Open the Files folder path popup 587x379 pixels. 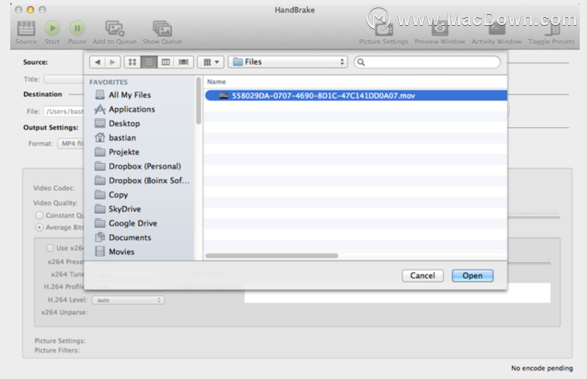288,62
